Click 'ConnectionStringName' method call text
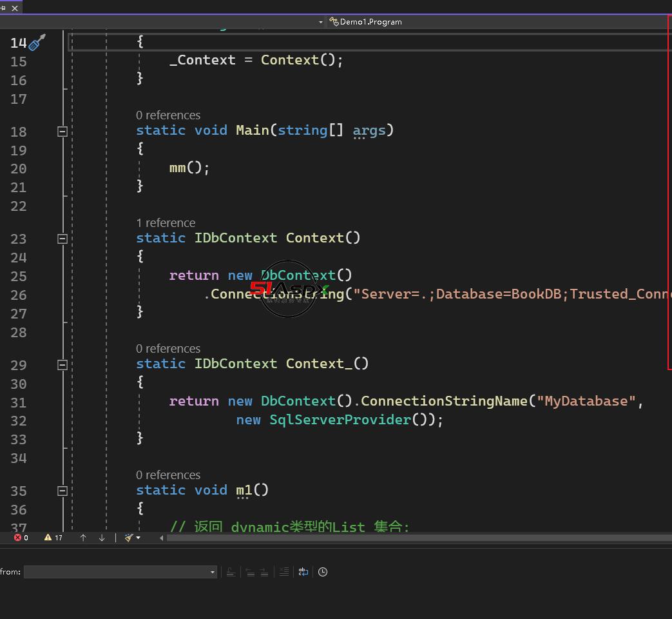This screenshot has width=672, height=619. point(444,401)
